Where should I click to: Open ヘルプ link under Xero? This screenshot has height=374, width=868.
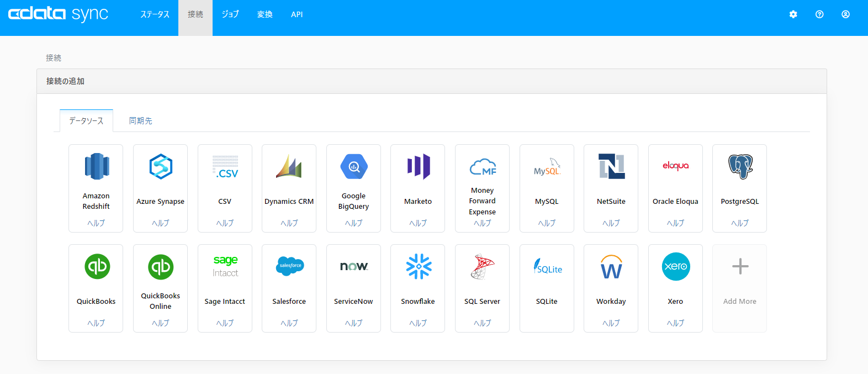point(675,323)
